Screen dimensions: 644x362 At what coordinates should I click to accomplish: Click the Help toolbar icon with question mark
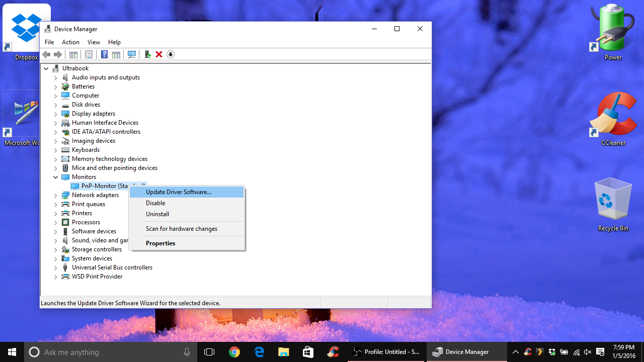(104, 54)
